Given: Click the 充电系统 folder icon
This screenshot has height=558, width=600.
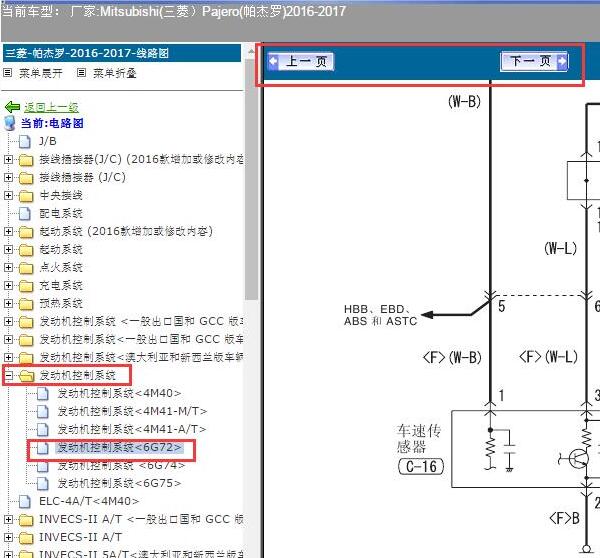Looking at the screenshot, I should pos(26,286).
